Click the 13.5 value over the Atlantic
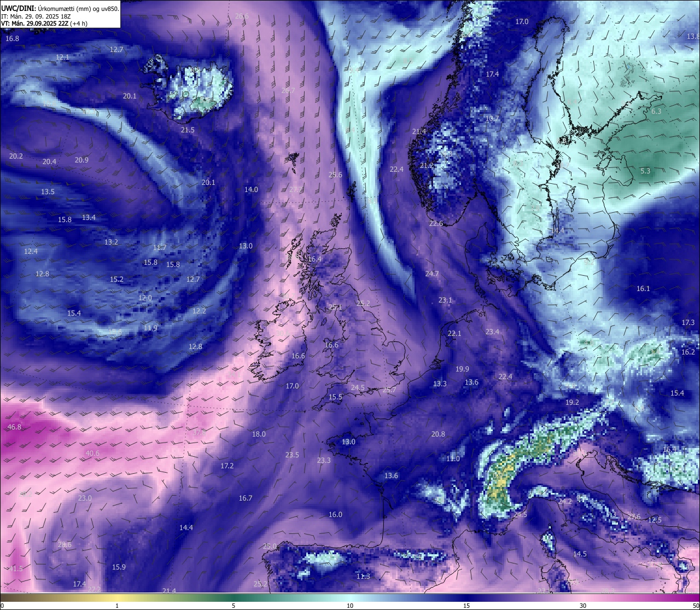This screenshot has width=700, height=610. click(48, 191)
